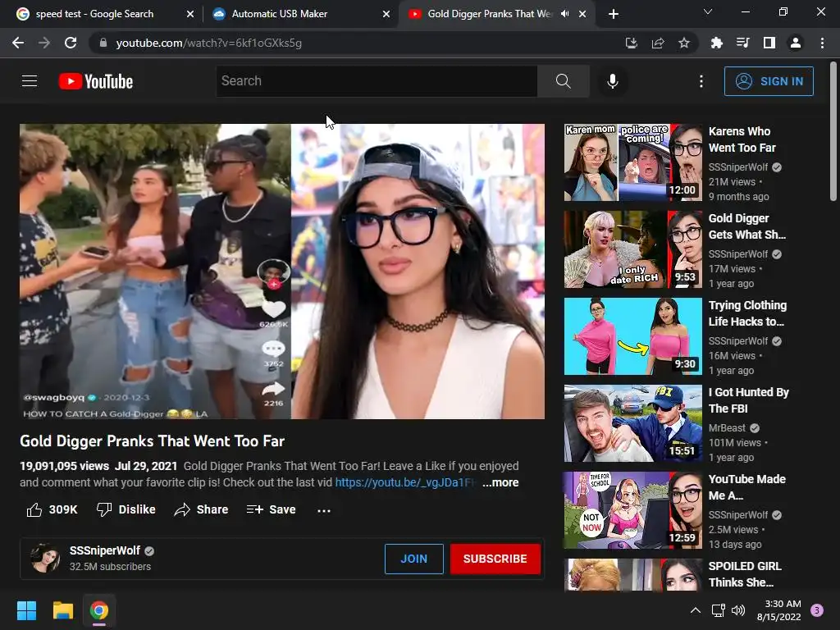Click the share page icon in the address bar
This screenshot has height=630, width=840.
click(658, 43)
